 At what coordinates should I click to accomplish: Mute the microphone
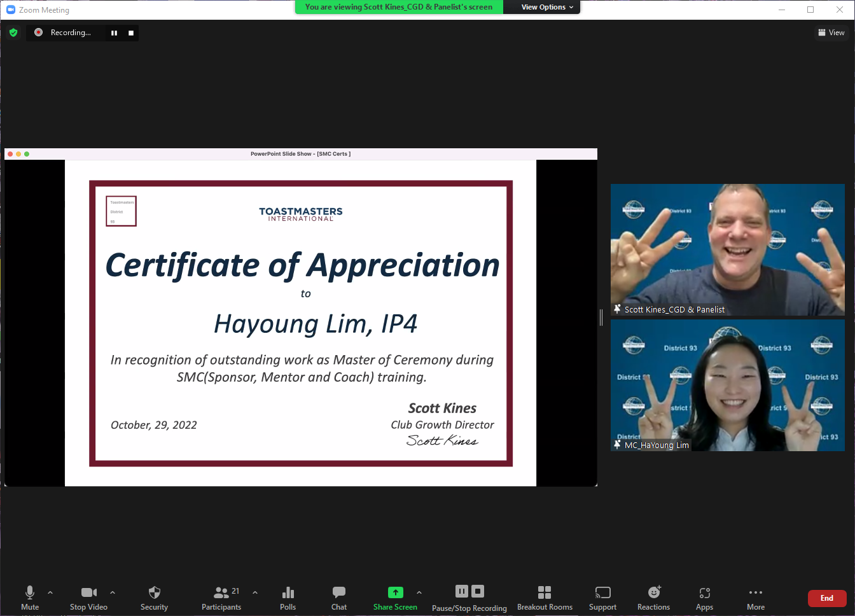(30, 598)
